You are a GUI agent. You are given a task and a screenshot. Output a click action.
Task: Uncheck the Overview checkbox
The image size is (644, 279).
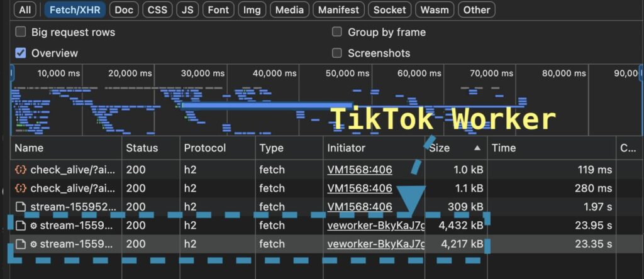coord(21,53)
